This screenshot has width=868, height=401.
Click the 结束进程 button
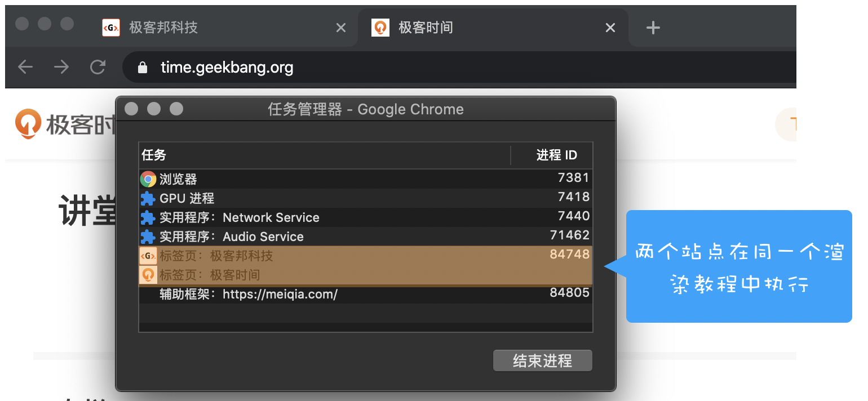click(542, 361)
